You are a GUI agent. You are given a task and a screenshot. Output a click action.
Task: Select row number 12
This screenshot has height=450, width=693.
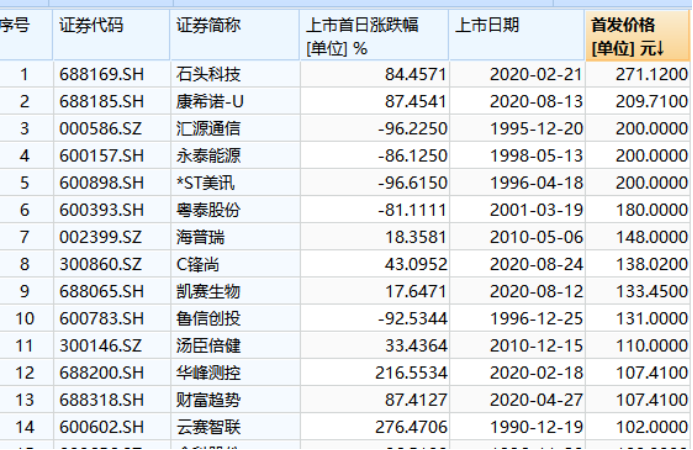coord(25,373)
